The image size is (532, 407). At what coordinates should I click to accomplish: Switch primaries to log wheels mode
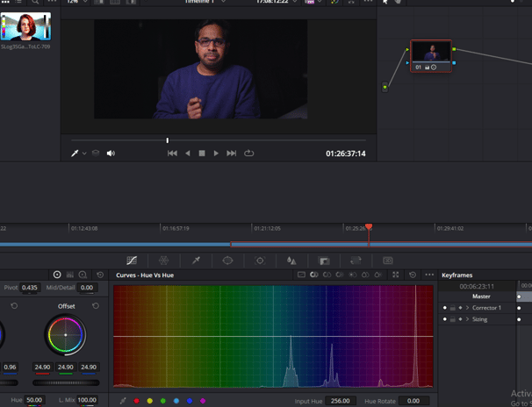[x=83, y=275]
